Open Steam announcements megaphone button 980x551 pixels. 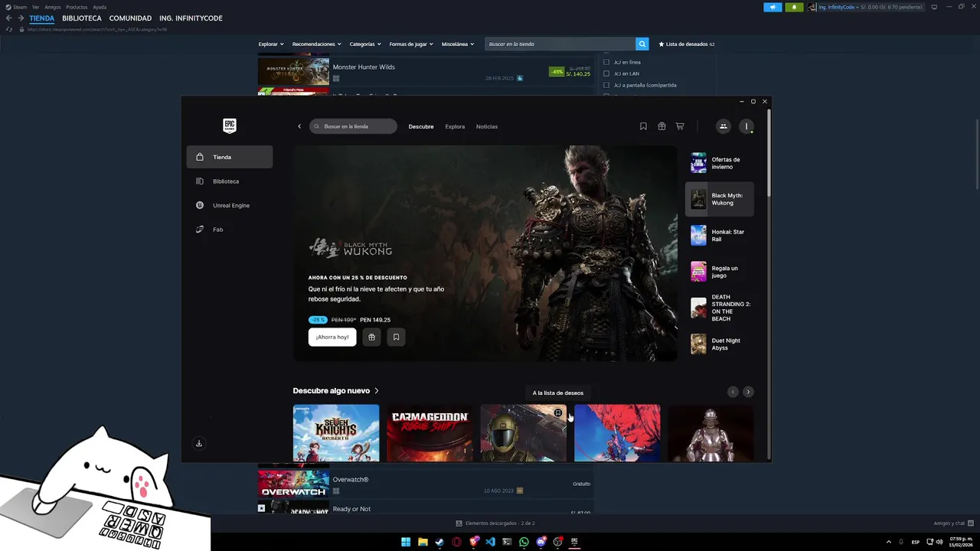point(773,7)
